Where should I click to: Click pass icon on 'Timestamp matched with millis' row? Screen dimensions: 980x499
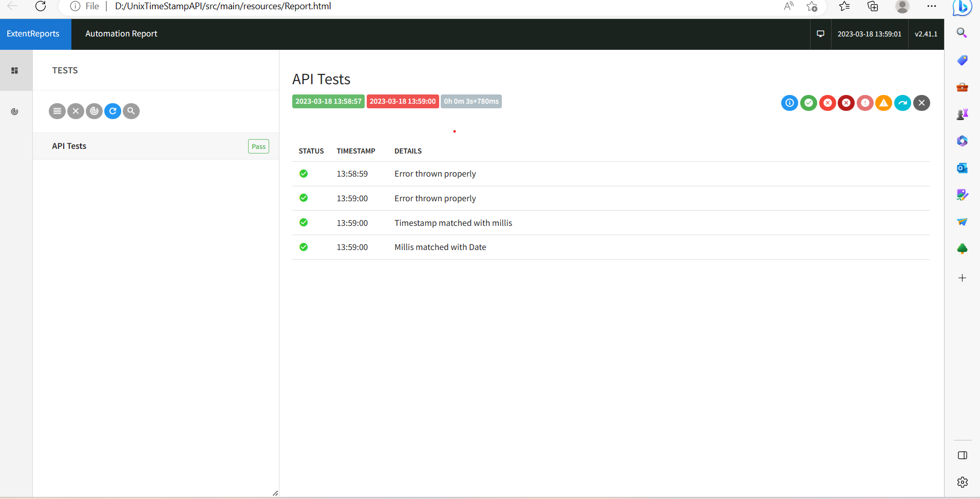coord(304,222)
